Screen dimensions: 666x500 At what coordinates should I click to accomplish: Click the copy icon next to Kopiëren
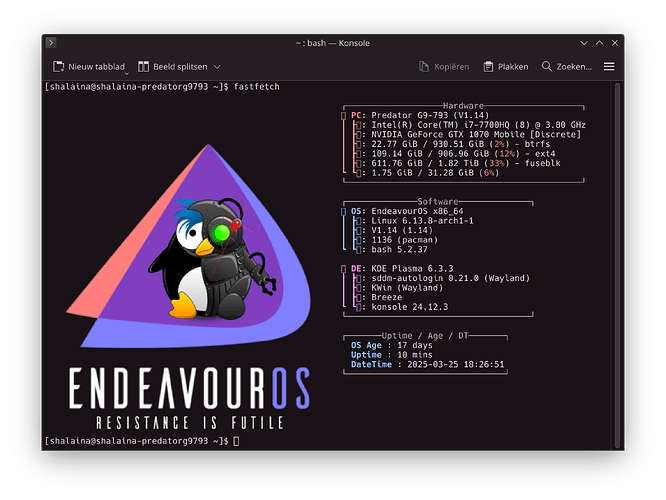423,67
